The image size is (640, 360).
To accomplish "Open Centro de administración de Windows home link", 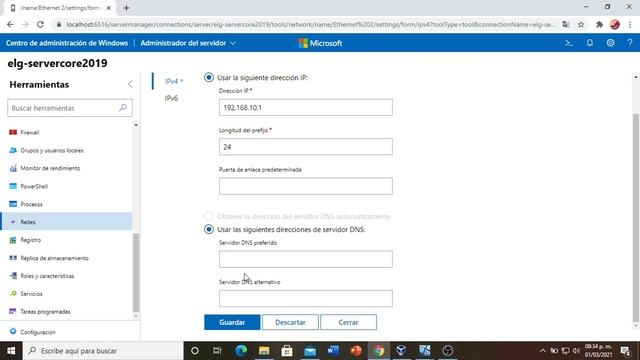I will pyautogui.click(x=67, y=43).
